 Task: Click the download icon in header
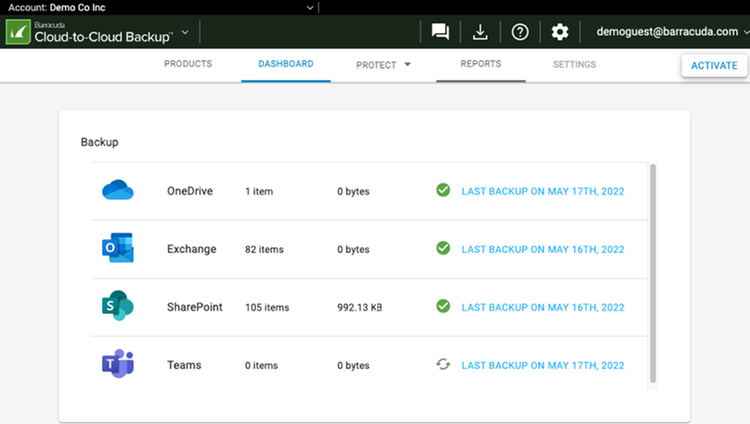(x=480, y=32)
